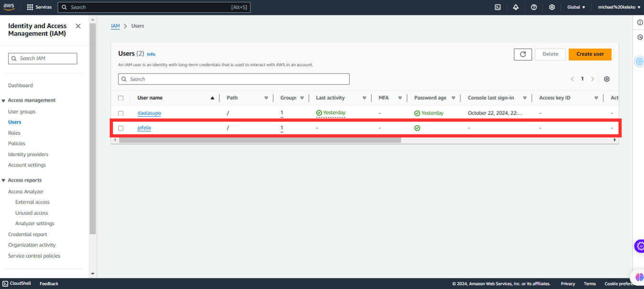Image resolution: width=644 pixels, height=289 pixels.
Task: Go to next page arrow
Action: pyautogui.click(x=592, y=79)
